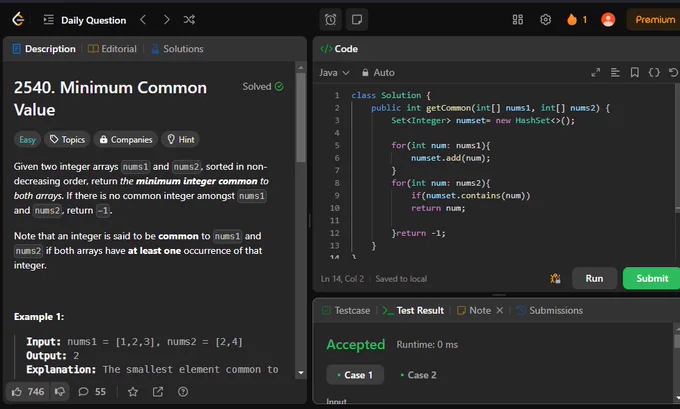Viewport: 680px width, 409px height.
Task: Click the bookmark icon in code toolbar
Action: point(634,72)
